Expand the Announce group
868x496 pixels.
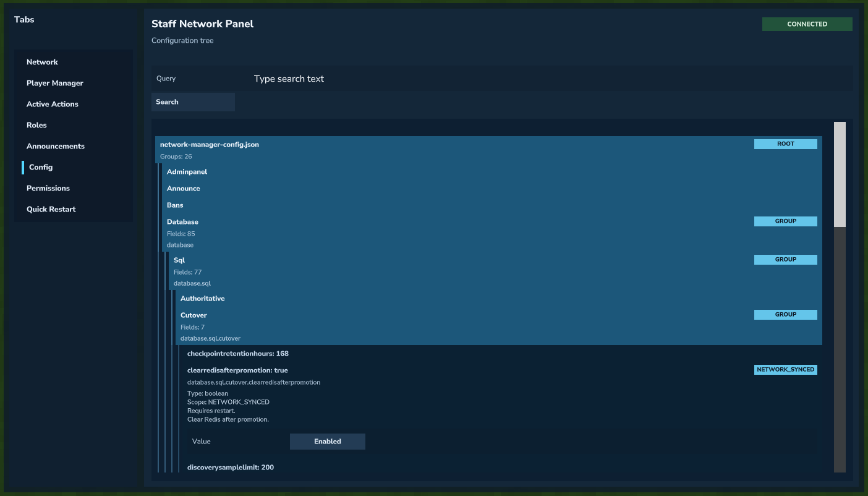184,189
